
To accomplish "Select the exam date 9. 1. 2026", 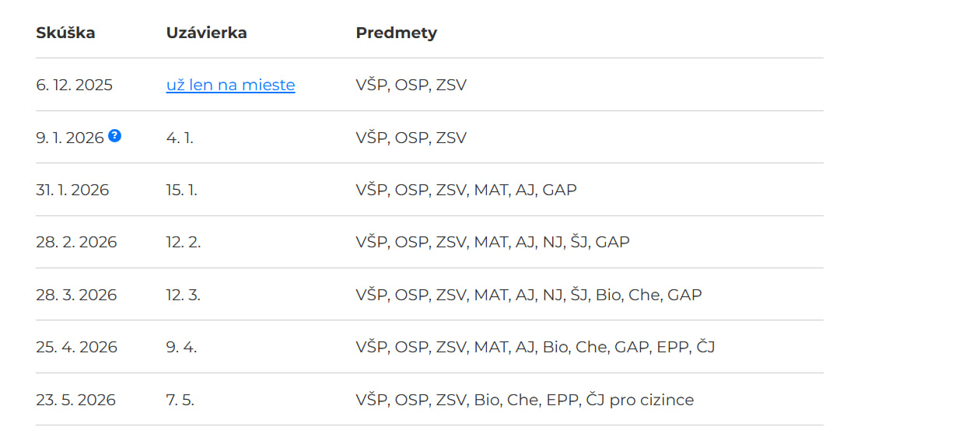I will tap(69, 138).
